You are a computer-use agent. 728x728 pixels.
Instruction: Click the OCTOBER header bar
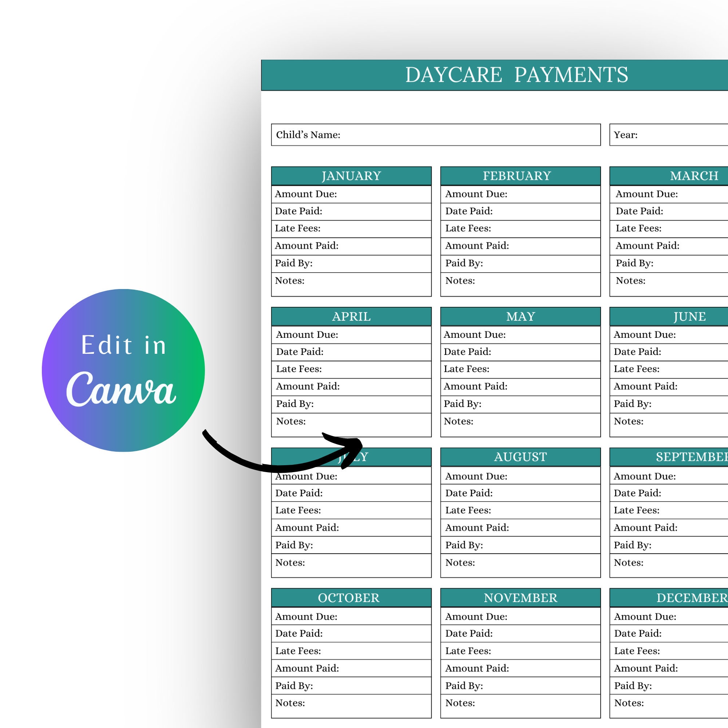pos(349,598)
